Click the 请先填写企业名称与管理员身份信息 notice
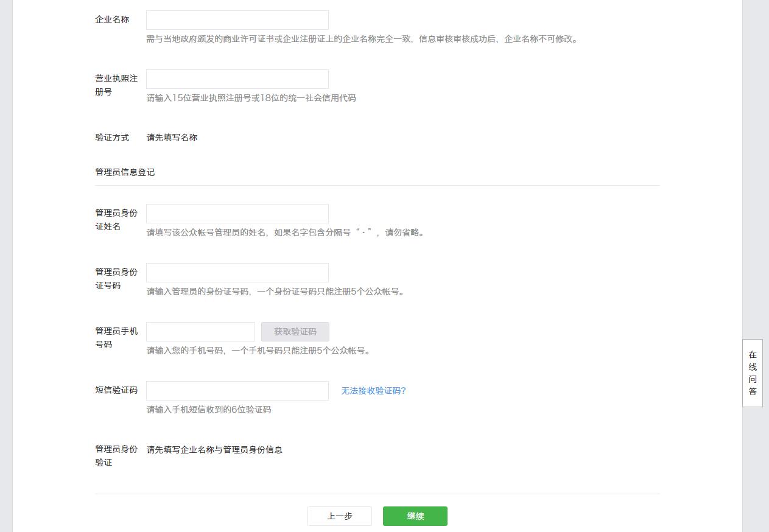 pyautogui.click(x=214, y=450)
